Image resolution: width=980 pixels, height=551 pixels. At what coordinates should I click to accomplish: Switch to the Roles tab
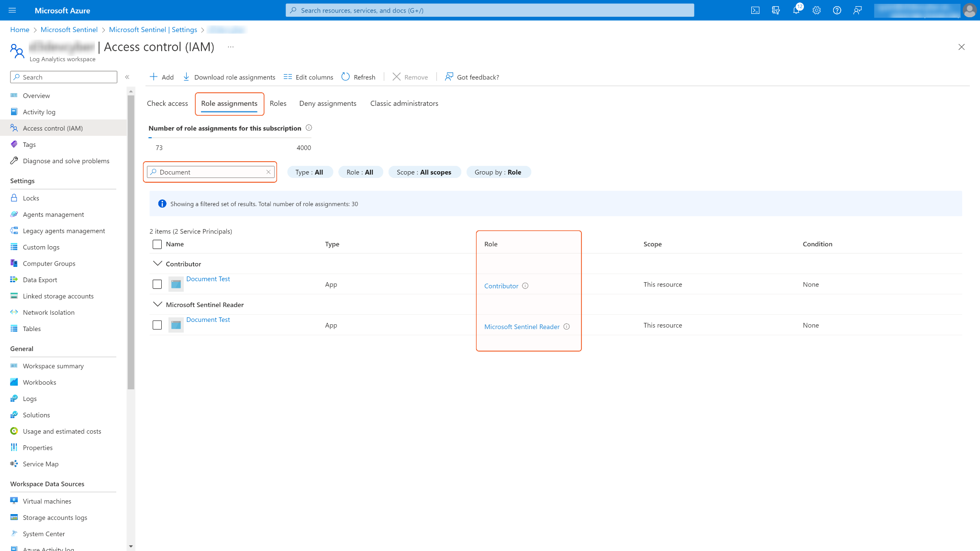(x=278, y=103)
